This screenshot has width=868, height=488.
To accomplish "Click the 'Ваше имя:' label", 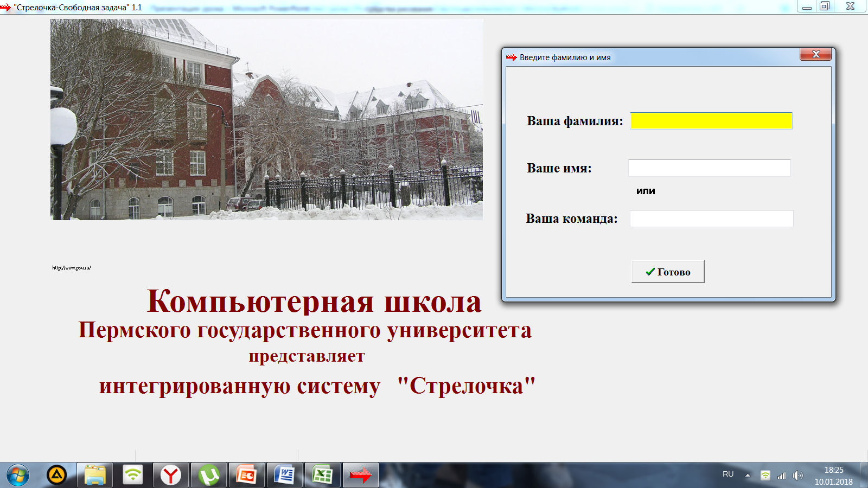I will pos(559,168).
